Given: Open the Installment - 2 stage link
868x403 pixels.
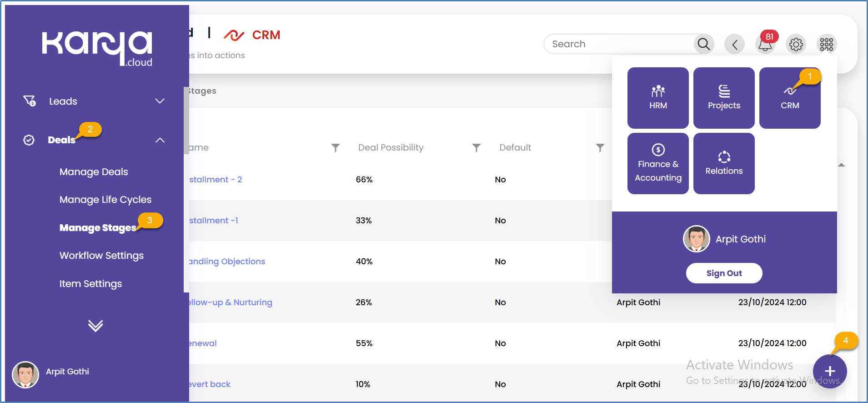Looking at the screenshot, I should [x=216, y=180].
